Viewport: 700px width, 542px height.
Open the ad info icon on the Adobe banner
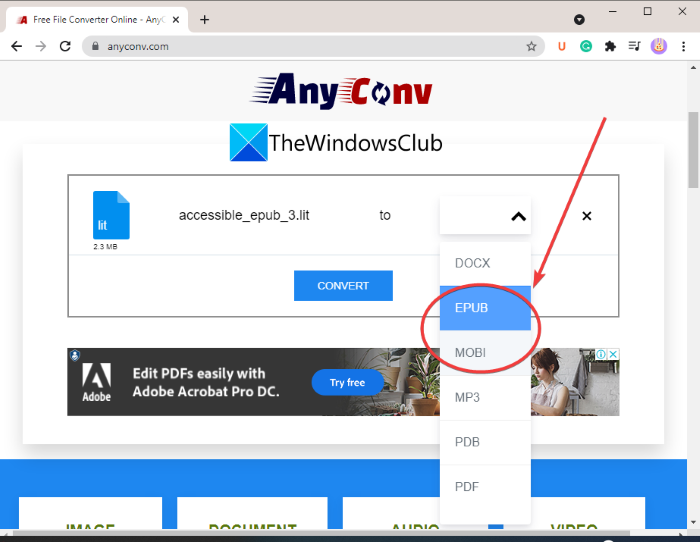click(x=601, y=354)
